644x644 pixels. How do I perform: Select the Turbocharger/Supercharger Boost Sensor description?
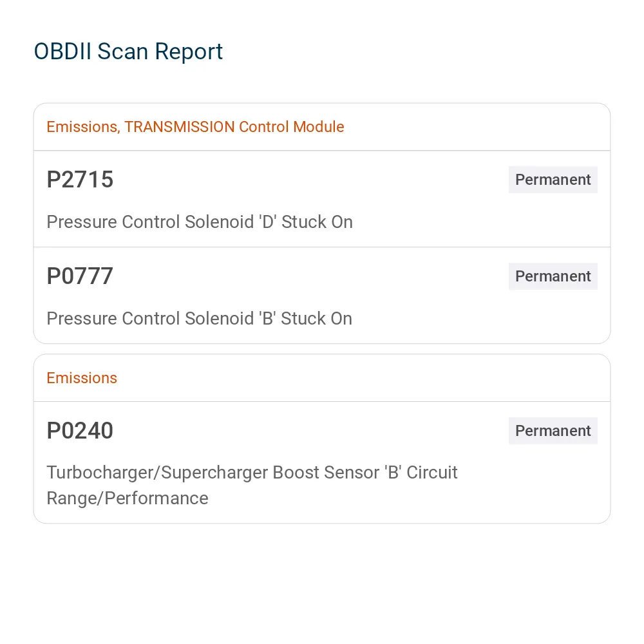click(252, 485)
